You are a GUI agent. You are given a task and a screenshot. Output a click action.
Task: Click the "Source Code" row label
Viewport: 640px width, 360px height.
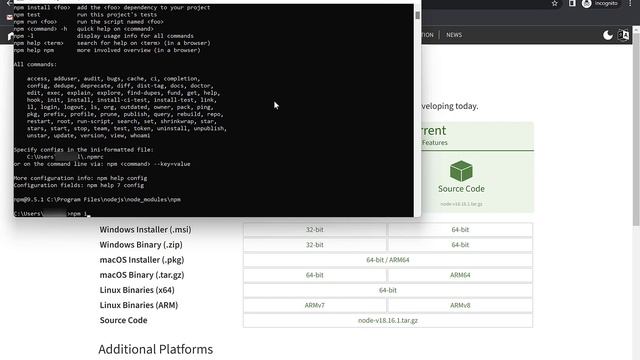coord(123,320)
